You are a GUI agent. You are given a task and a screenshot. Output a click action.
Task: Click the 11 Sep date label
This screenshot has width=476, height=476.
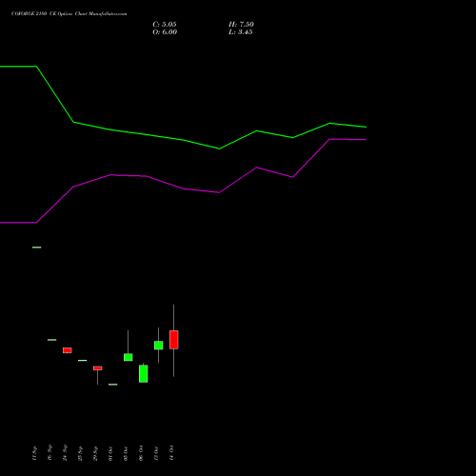(34, 453)
